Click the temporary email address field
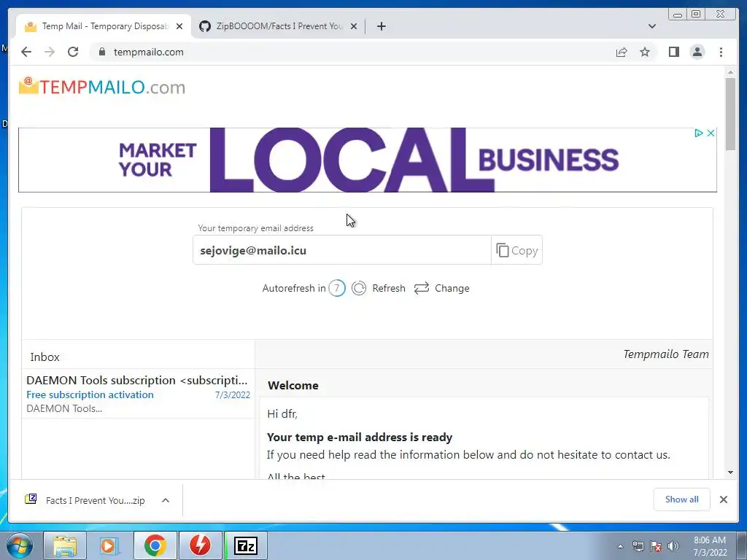 pos(341,250)
